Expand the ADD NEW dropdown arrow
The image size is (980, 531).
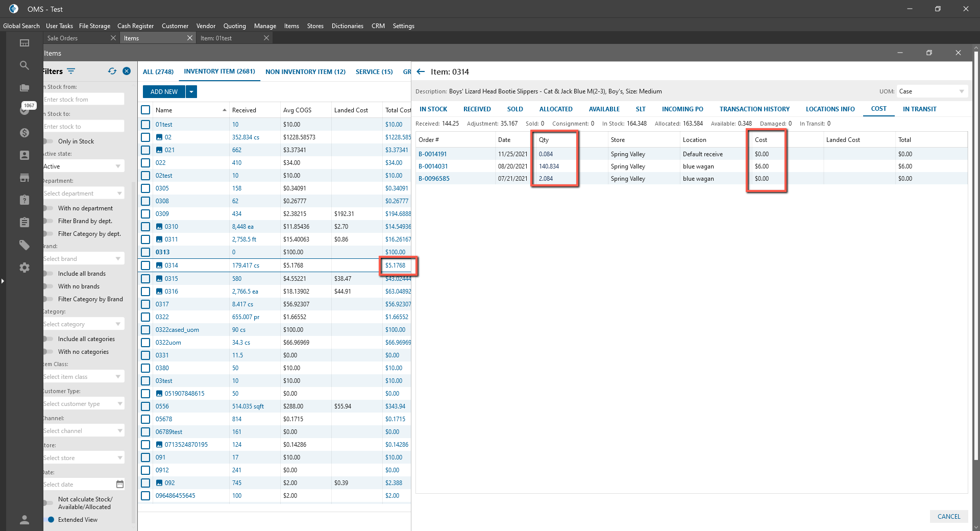(x=191, y=92)
